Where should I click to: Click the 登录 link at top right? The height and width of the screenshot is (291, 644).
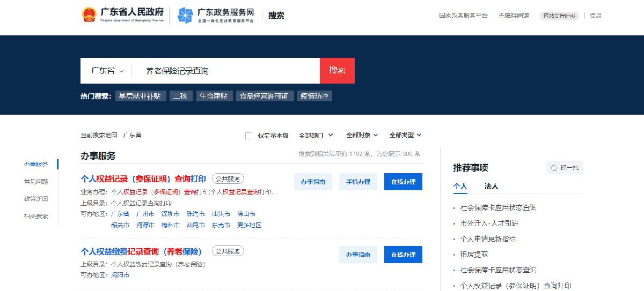pos(596,16)
